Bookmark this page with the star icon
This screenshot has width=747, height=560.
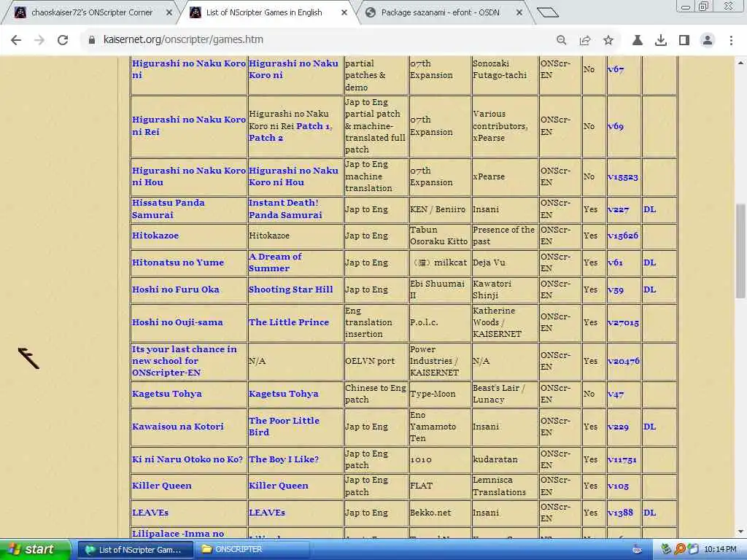[608, 40]
